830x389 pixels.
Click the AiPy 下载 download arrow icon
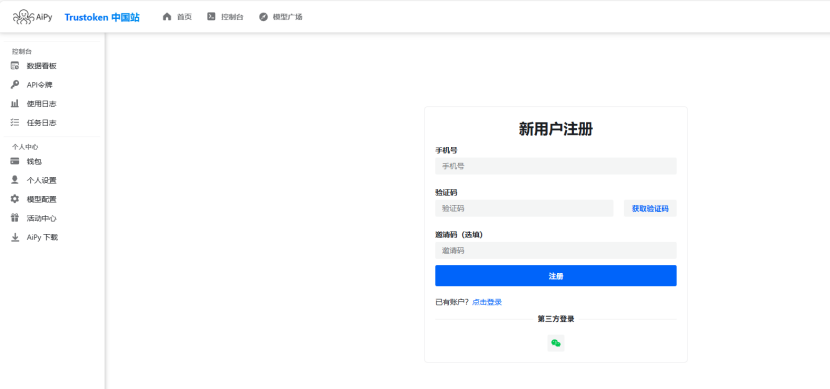click(x=15, y=237)
